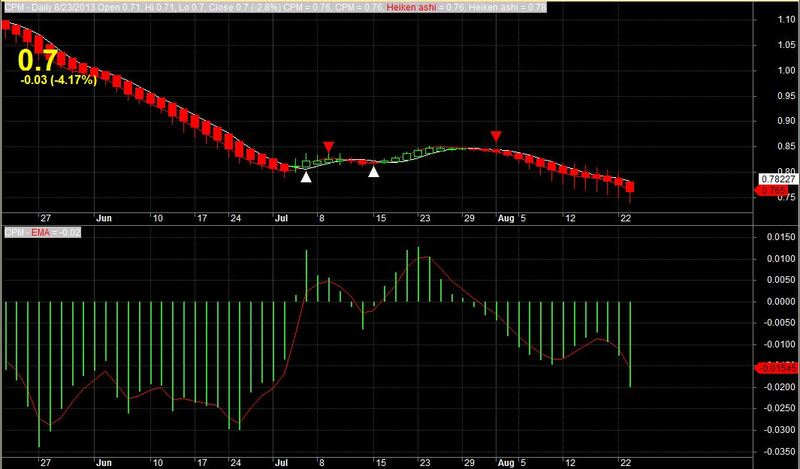Click the red -0.01545 indicator value tag

776,368
